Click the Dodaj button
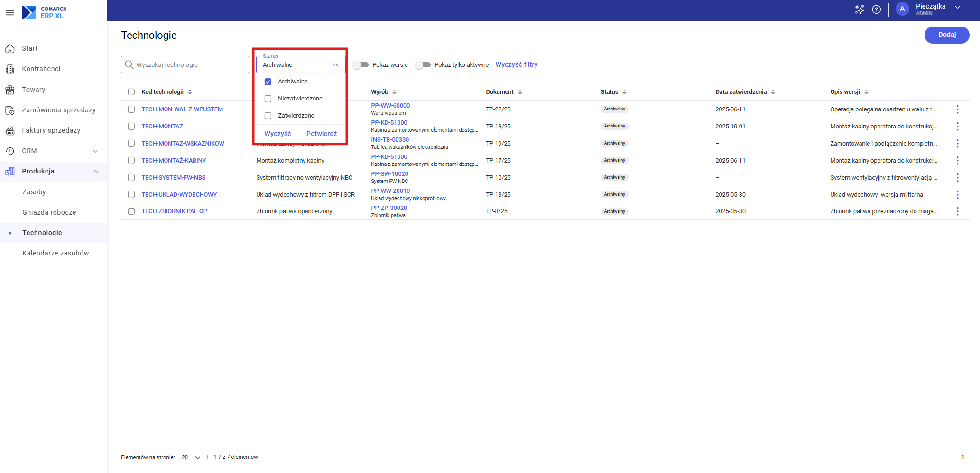The height and width of the screenshot is (473, 980). [x=946, y=35]
